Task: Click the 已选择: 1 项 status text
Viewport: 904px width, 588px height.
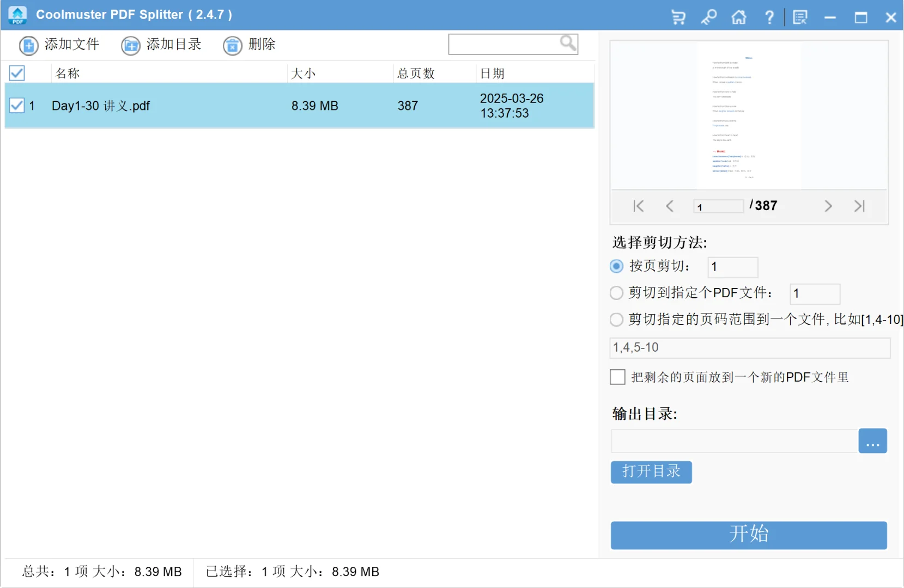Action: (293, 572)
